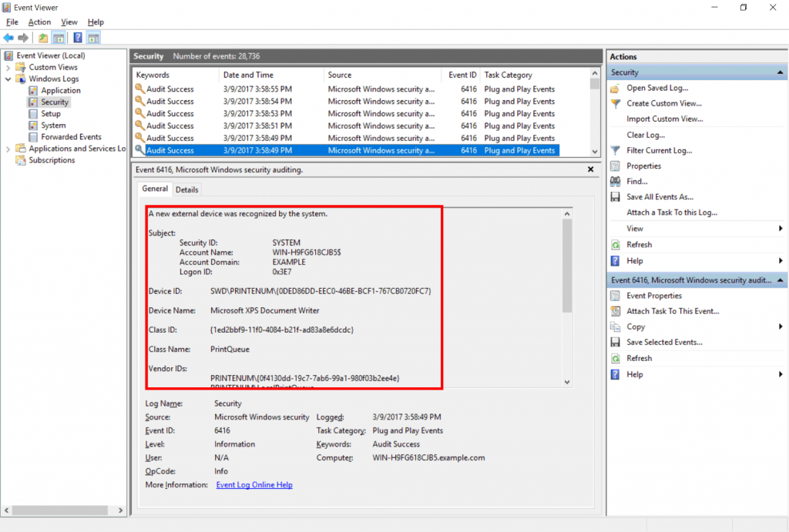Viewport: 789px width, 532px height.
Task: Select the Copy action for Event 6416
Action: click(636, 326)
